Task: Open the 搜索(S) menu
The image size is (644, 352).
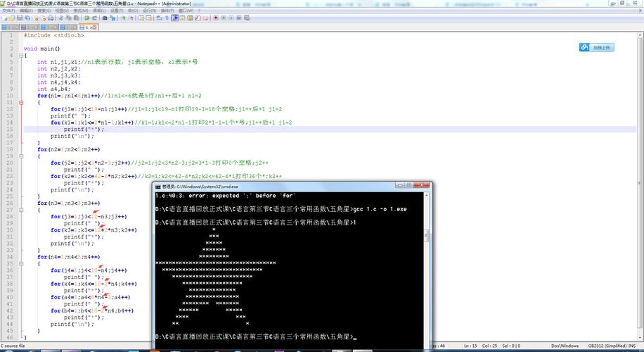Action: pyautogui.click(x=44, y=11)
